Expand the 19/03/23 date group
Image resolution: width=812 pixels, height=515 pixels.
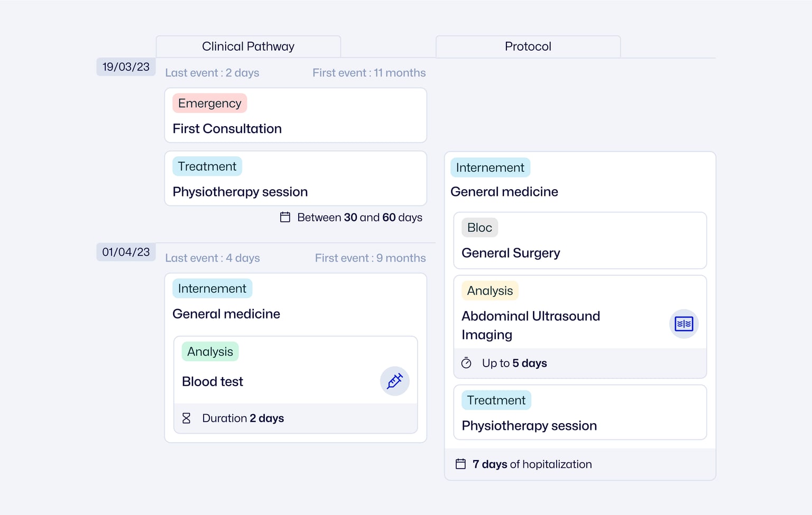click(x=126, y=67)
